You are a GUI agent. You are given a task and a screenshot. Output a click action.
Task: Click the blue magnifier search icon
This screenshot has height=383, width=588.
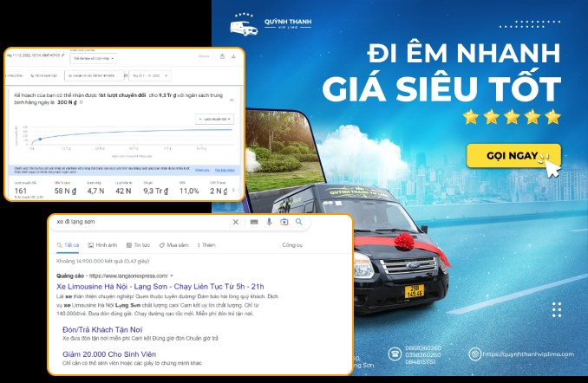point(299,222)
